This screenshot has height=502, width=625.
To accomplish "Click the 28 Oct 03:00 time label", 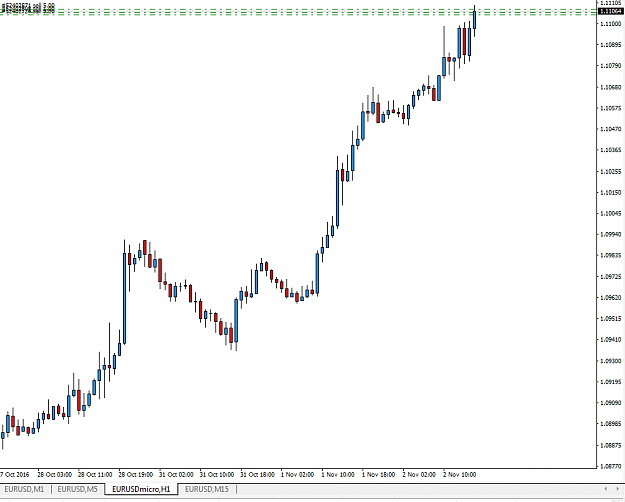I will pos(55,474).
